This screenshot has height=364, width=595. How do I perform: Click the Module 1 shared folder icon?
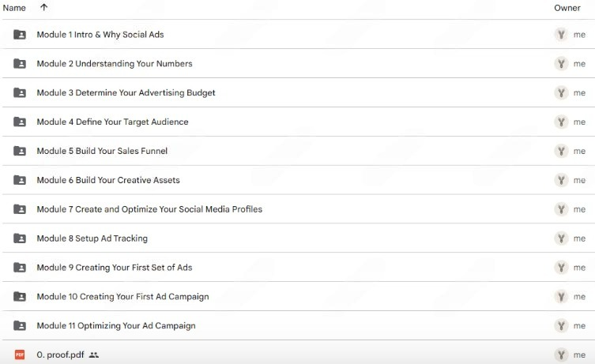coord(20,35)
